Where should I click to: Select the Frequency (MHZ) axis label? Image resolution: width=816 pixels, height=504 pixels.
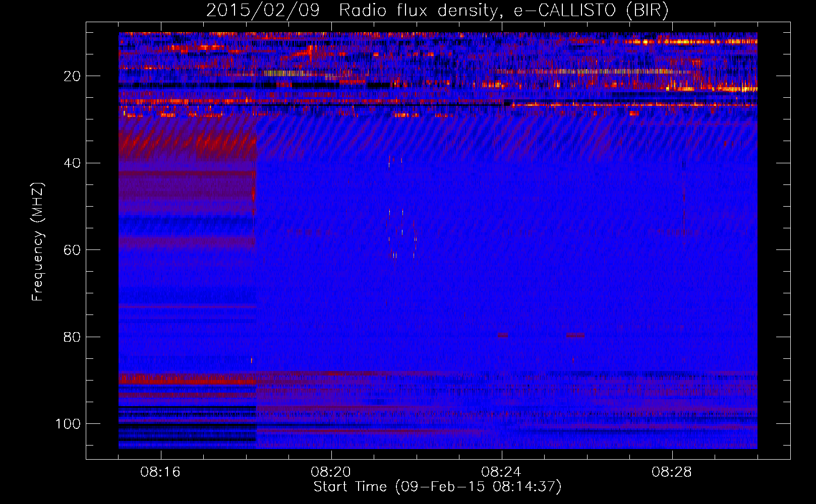pyautogui.click(x=38, y=241)
